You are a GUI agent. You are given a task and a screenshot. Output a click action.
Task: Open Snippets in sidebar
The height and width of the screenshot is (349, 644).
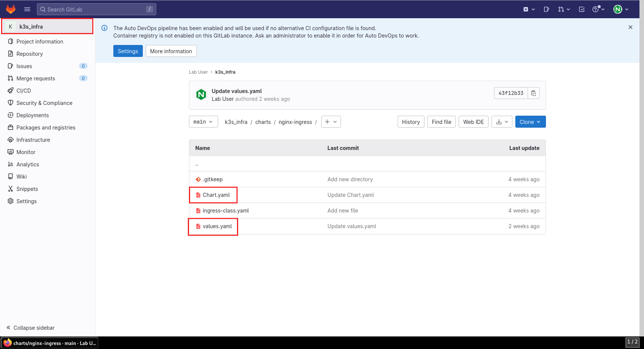pyautogui.click(x=27, y=189)
